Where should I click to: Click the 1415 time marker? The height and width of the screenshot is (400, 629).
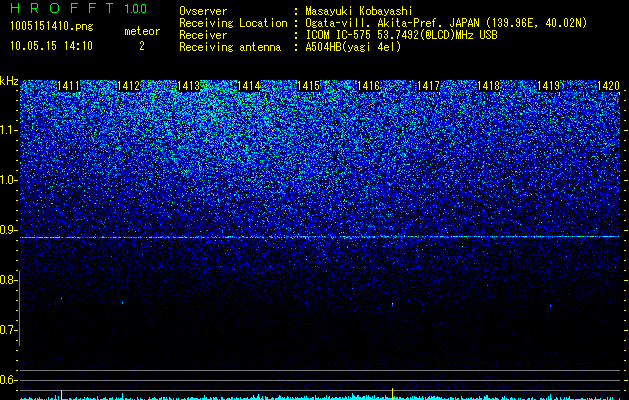pos(308,86)
